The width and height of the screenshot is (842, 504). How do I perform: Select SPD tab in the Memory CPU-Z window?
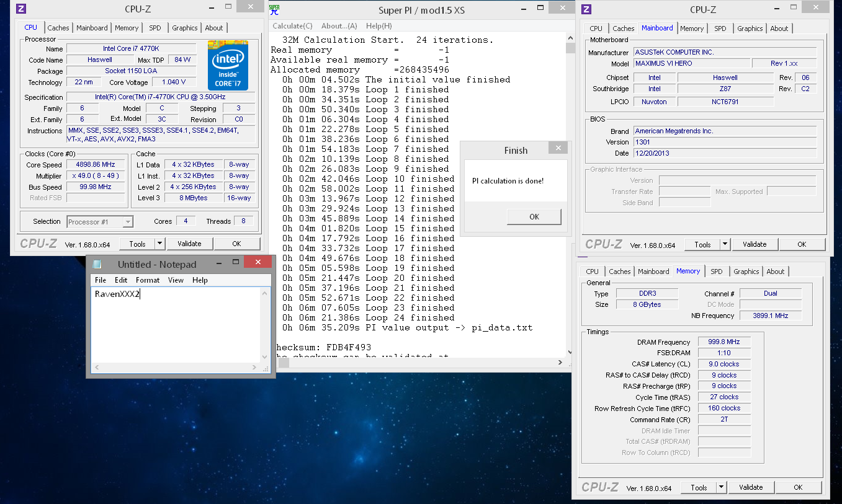click(716, 272)
